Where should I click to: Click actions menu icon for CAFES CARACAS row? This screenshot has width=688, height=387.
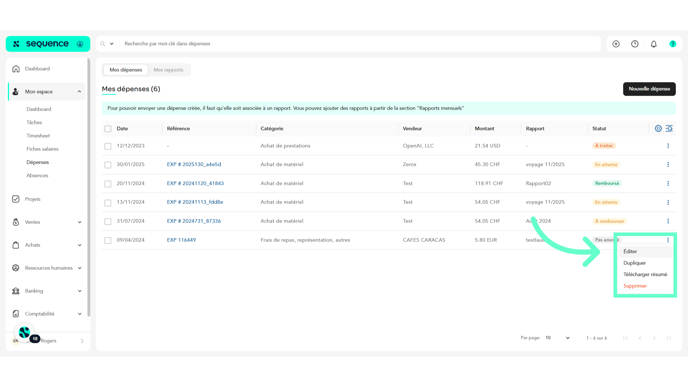coord(668,240)
